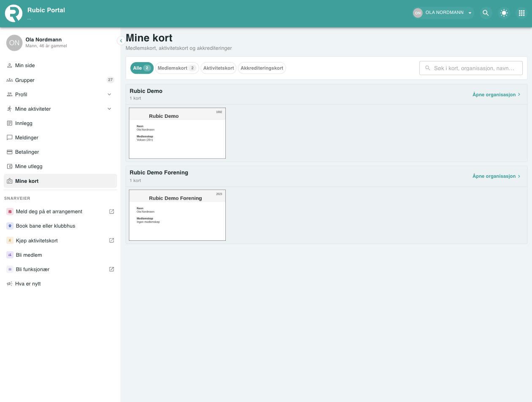Click Åpne organisasjon for Rubic Demo
This screenshot has width=532, height=402.
point(497,95)
